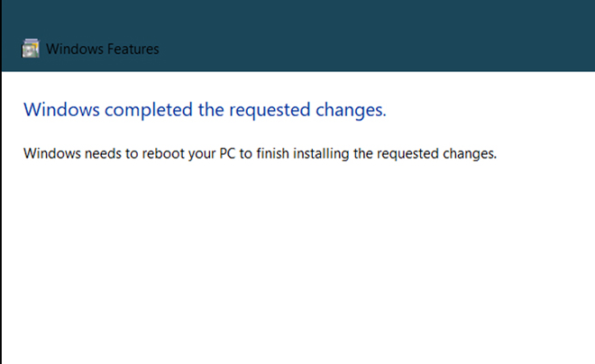Click the reboot message body text
595x364 pixels.
tap(260, 153)
